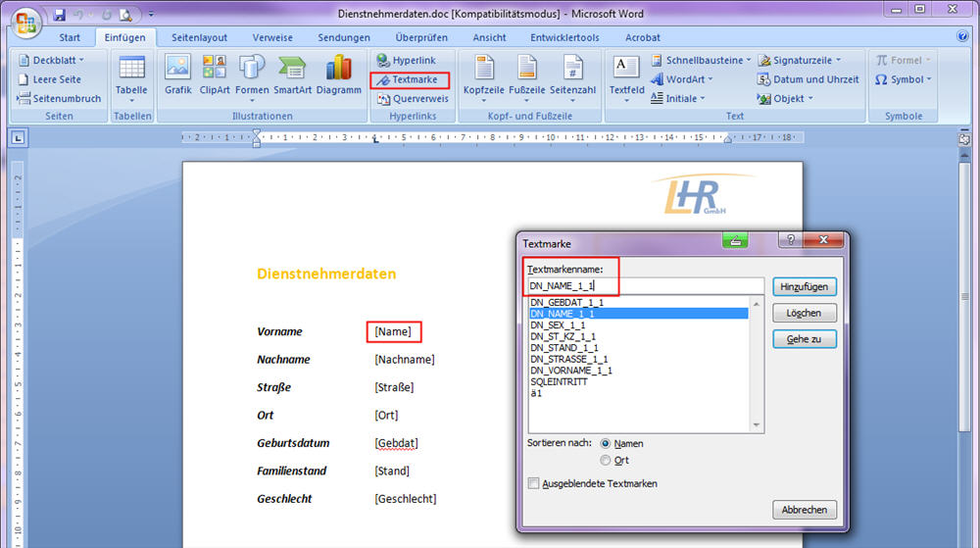Select DN_STAND_1_1 in bookmark list
Image resolution: width=980 pixels, height=548 pixels.
pyautogui.click(x=638, y=348)
